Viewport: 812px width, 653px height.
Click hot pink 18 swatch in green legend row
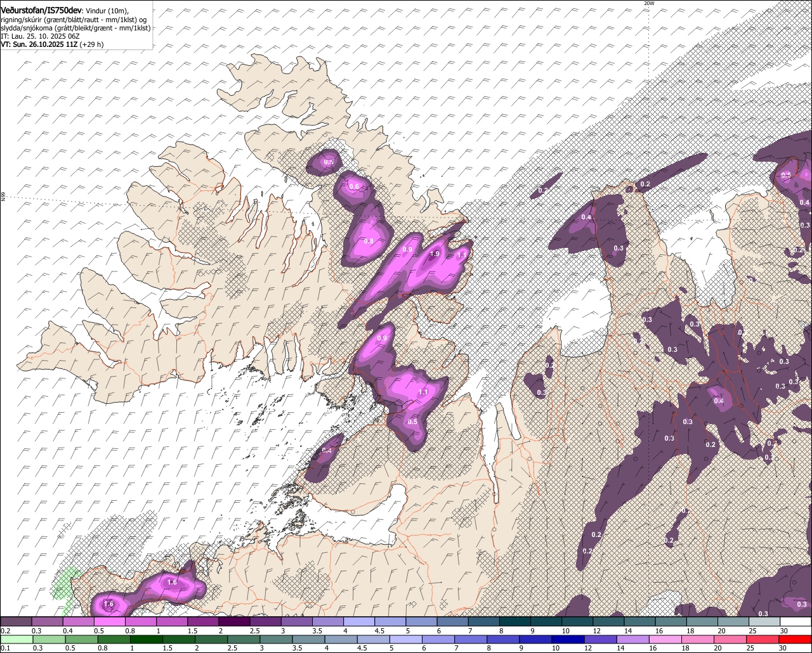[698, 639]
